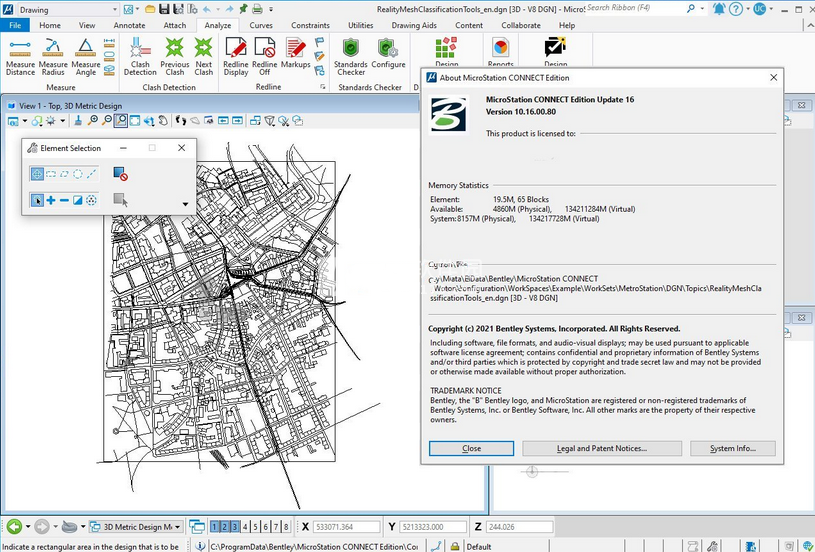The image size is (815, 552).
Task: Select the Measure Radius tool
Action: [x=53, y=57]
